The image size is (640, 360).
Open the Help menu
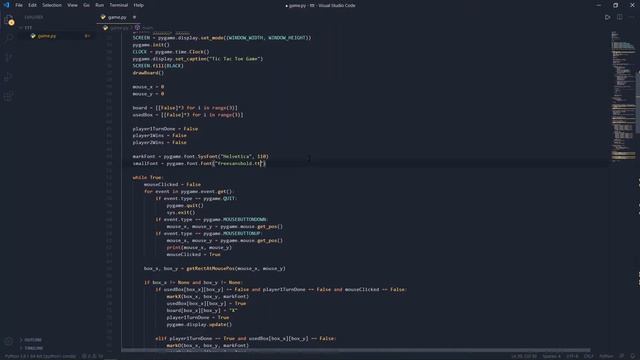pos(138,5)
